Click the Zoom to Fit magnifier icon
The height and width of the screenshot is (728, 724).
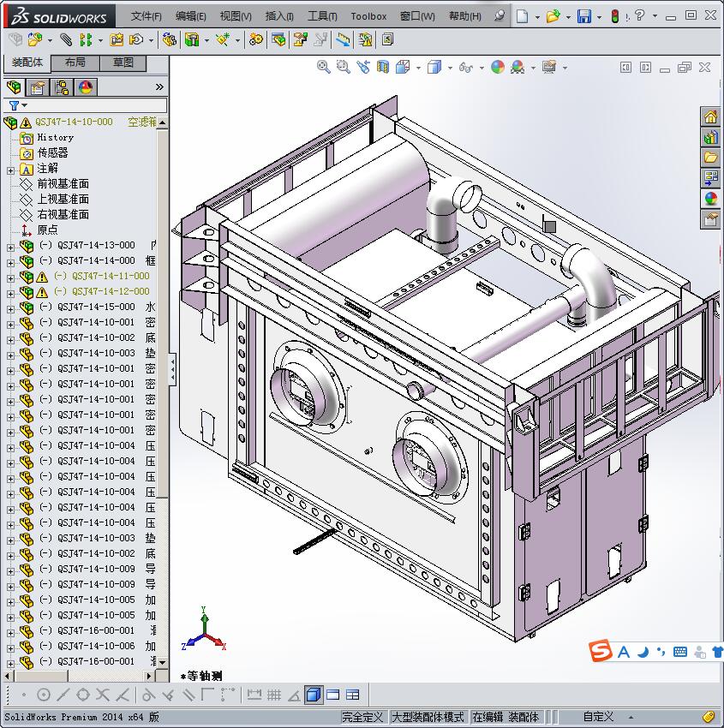click(324, 67)
